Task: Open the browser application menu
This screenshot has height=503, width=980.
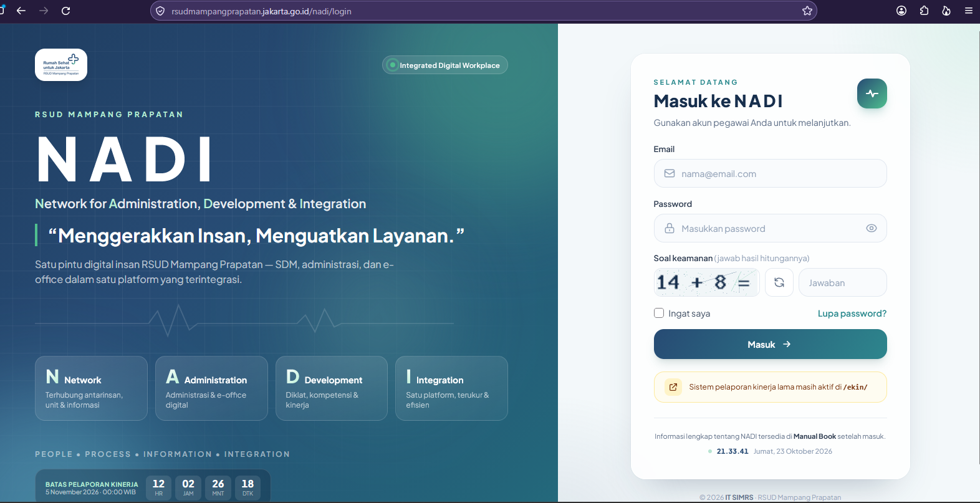Action: (x=969, y=11)
